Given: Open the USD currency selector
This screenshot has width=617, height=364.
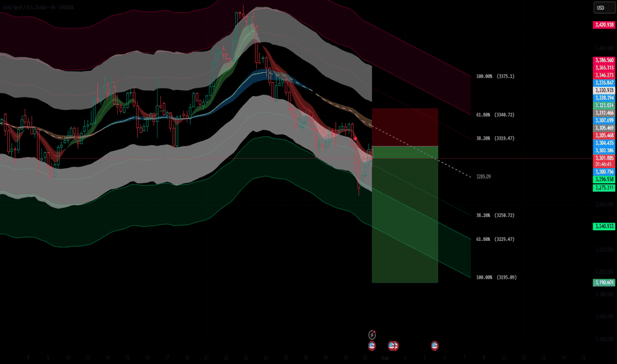Looking at the screenshot, I should (x=604, y=8).
